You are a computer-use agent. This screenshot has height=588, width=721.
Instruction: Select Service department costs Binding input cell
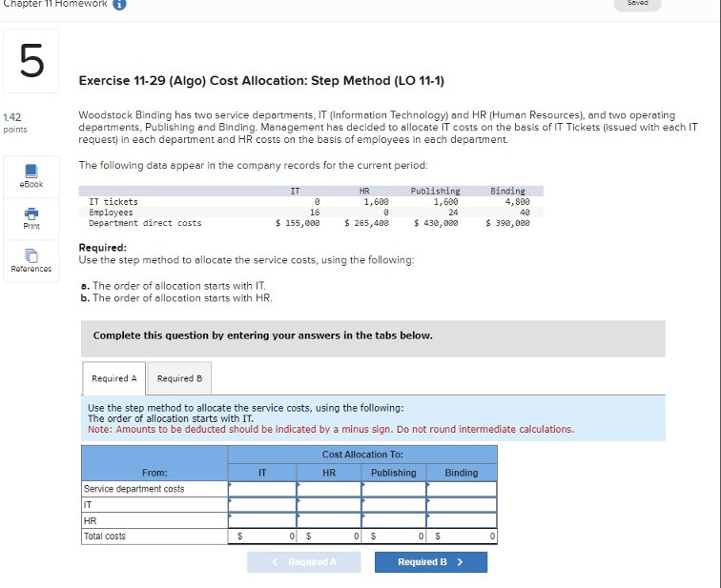[462, 489]
